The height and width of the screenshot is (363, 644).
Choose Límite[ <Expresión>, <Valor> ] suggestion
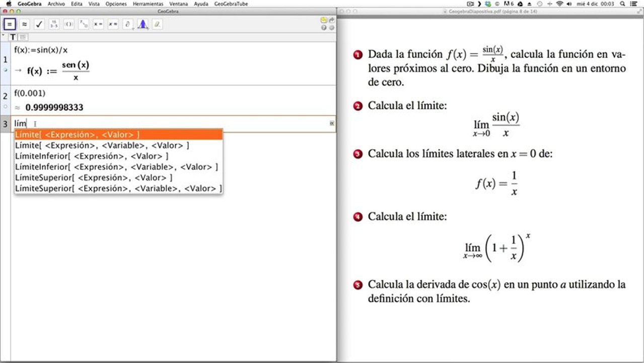tap(118, 135)
